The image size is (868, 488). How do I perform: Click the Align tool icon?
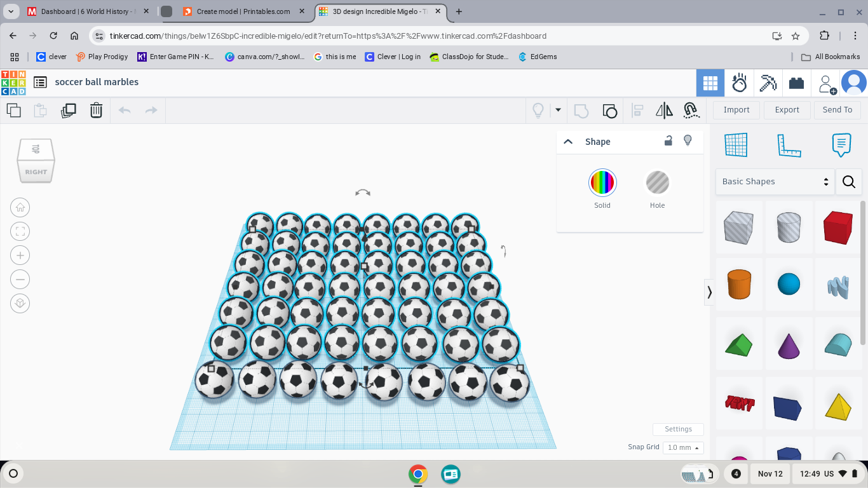click(637, 111)
